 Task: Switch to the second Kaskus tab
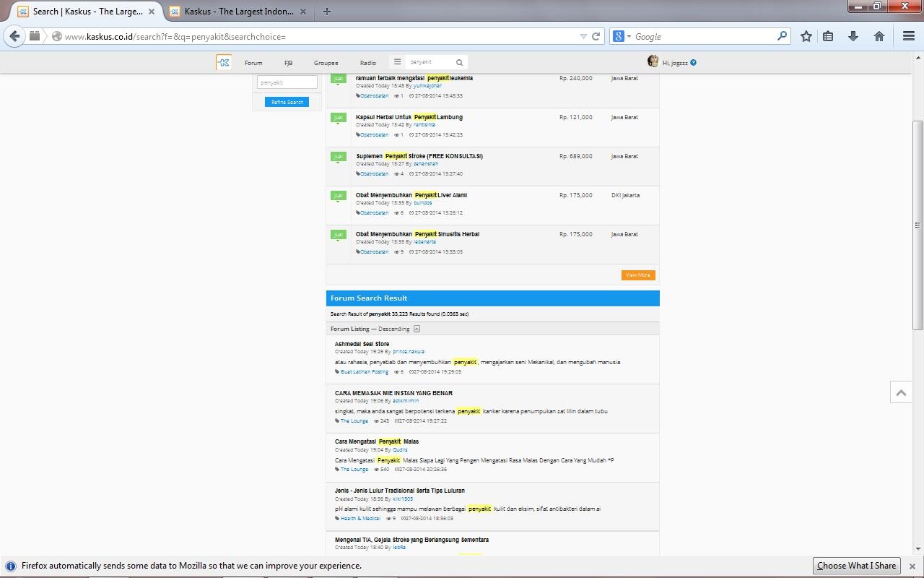[x=238, y=12]
